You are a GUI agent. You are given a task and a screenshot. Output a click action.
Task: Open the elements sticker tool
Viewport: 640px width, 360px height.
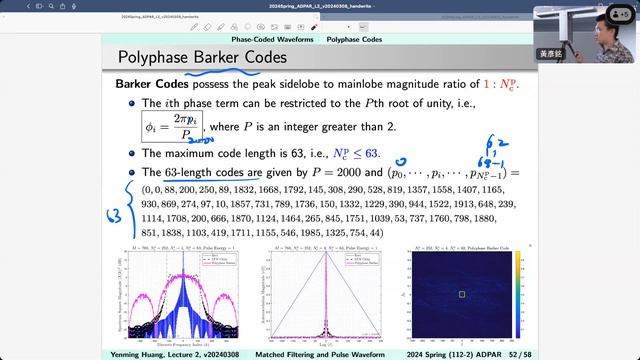[261, 27]
